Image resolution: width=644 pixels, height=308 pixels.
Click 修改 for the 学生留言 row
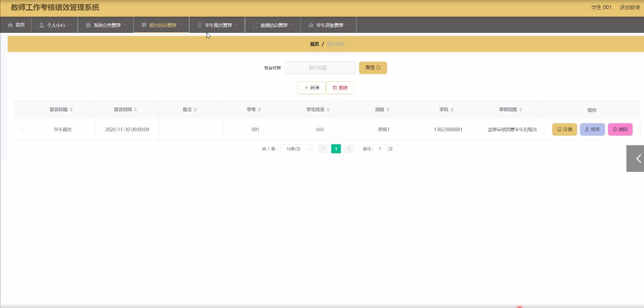pos(592,129)
